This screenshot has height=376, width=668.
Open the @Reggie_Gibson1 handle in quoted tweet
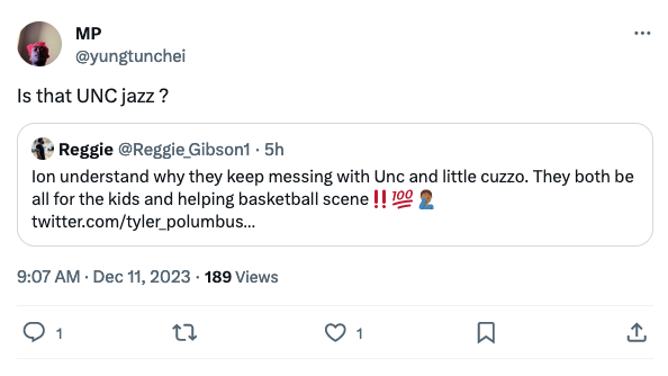pyautogui.click(x=184, y=149)
